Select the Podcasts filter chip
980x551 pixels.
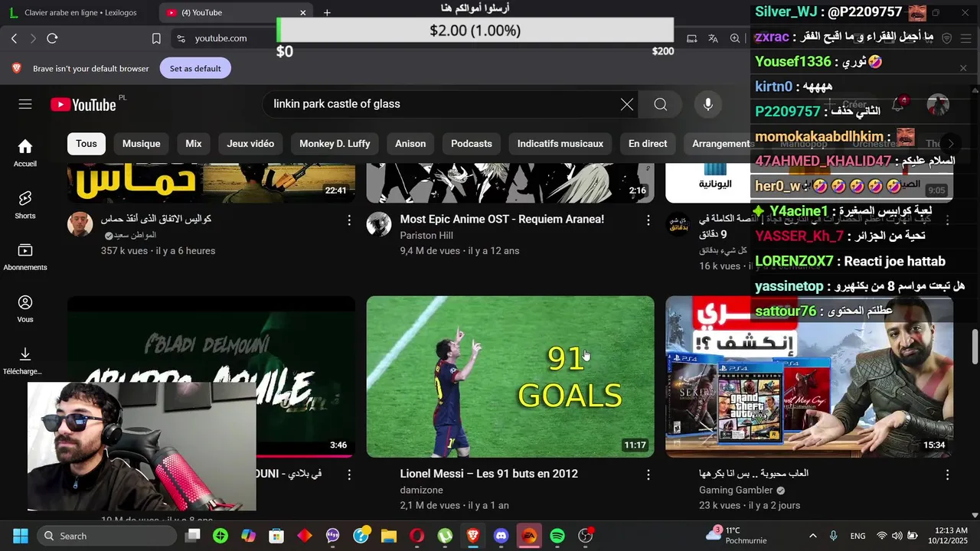pos(472,144)
